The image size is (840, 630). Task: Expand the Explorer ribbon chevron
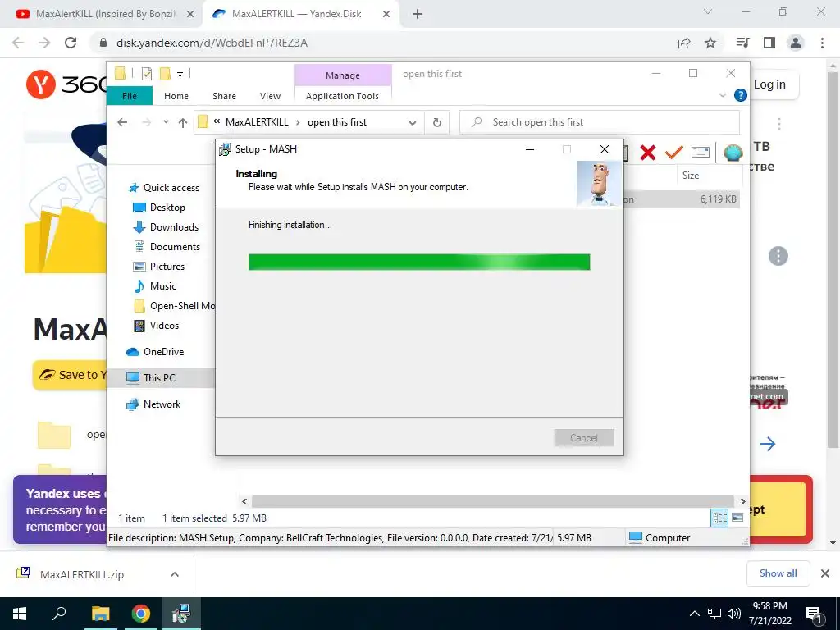pyautogui.click(x=722, y=95)
